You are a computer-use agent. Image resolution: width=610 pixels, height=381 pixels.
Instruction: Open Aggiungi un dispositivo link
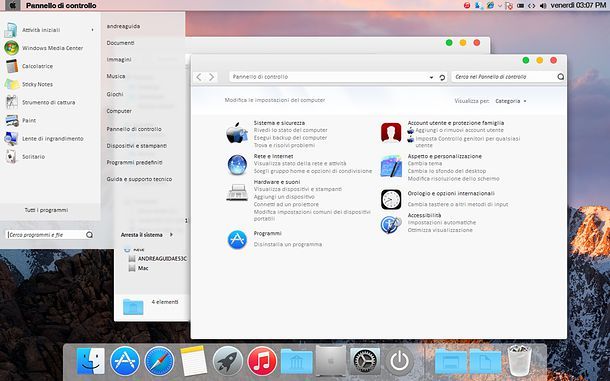tap(284, 197)
